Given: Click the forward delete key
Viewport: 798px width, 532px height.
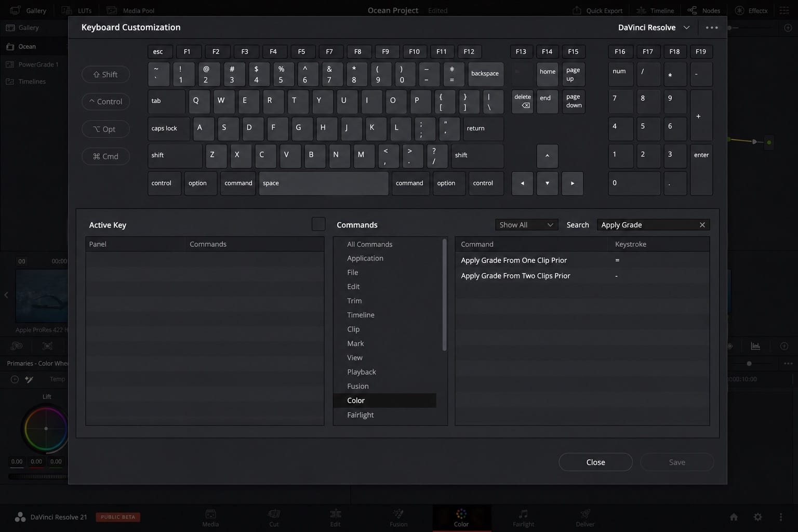Looking at the screenshot, I should click(x=522, y=101).
